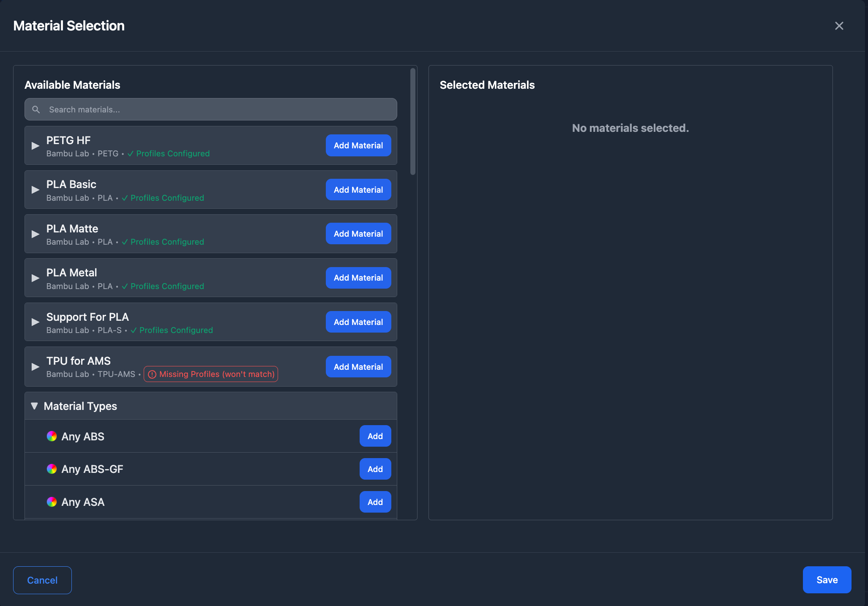This screenshot has width=868, height=606.
Task: Click the Any ASA rainbow icon
Action: pyautogui.click(x=52, y=502)
